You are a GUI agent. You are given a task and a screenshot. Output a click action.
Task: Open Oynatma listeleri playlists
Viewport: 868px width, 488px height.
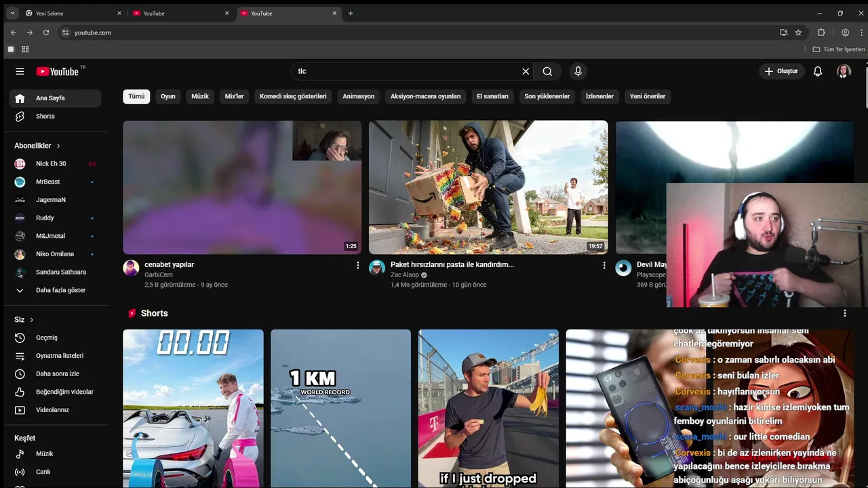(x=55, y=356)
